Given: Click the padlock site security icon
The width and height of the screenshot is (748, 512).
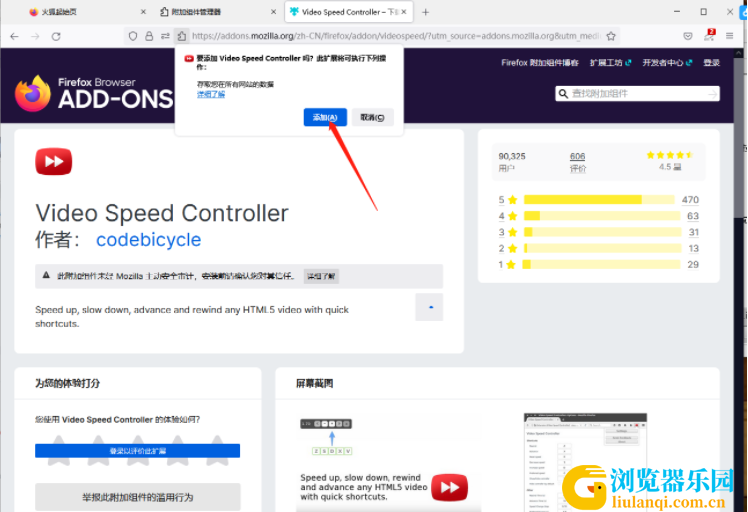Looking at the screenshot, I should point(149,36).
